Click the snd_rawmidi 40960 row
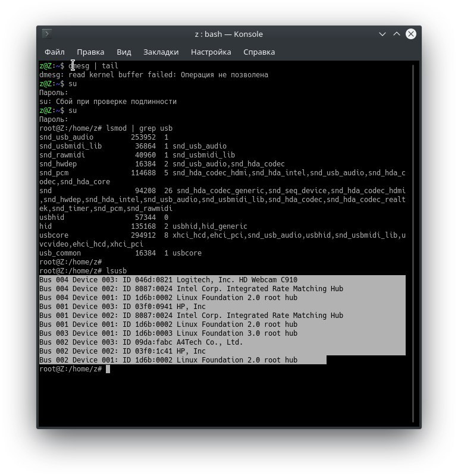458x476 pixels. coord(137,155)
